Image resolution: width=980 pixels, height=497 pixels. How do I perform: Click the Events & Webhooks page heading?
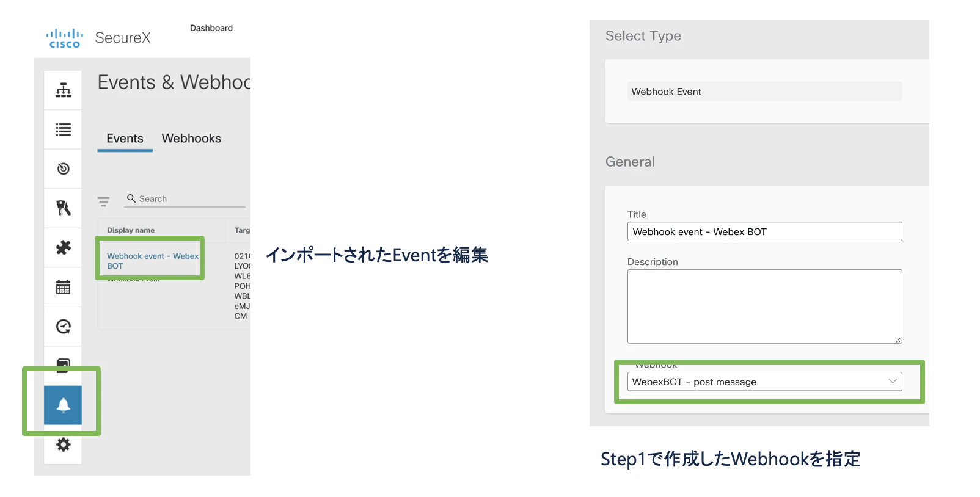coord(174,82)
